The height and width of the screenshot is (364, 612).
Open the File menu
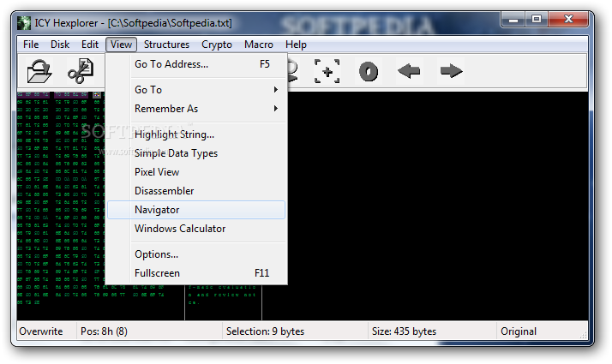click(31, 45)
